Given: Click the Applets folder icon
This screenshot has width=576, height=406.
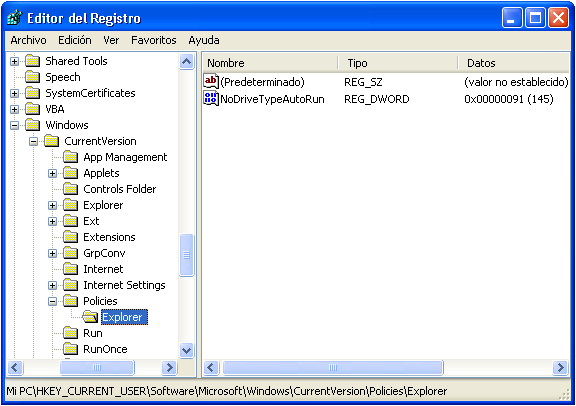Looking at the screenshot, I should pyautogui.click(x=71, y=173).
